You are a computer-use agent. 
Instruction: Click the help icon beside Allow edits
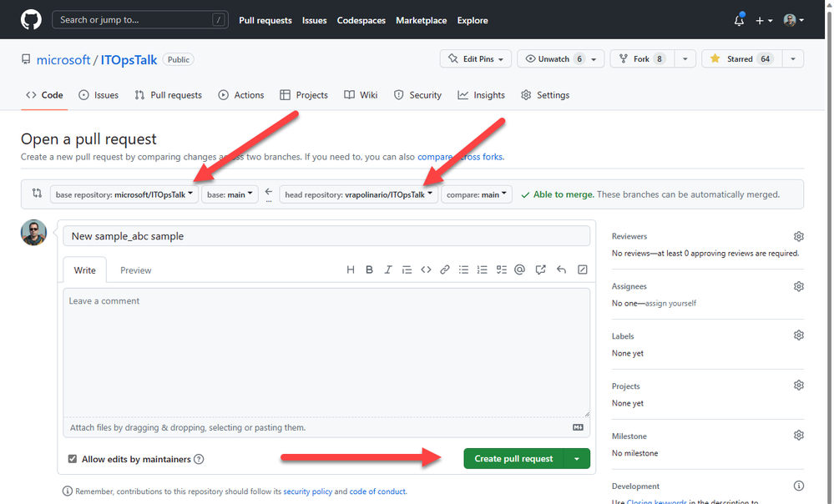click(x=199, y=459)
